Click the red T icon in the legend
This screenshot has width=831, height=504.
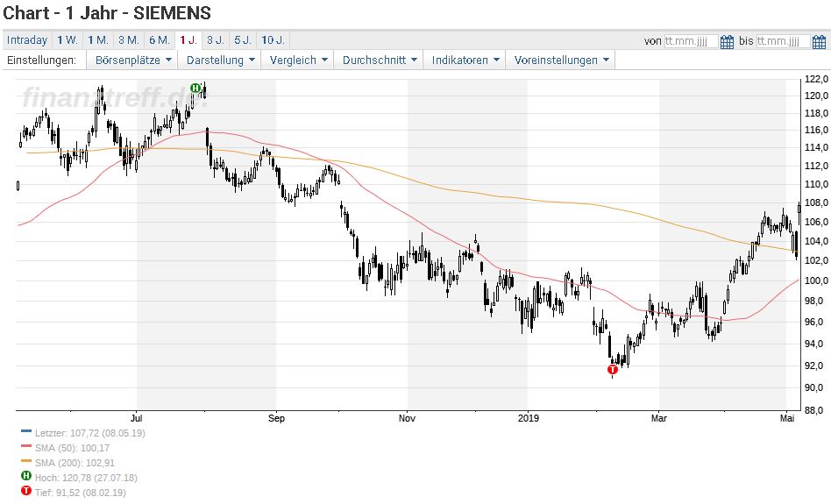pyautogui.click(x=26, y=491)
